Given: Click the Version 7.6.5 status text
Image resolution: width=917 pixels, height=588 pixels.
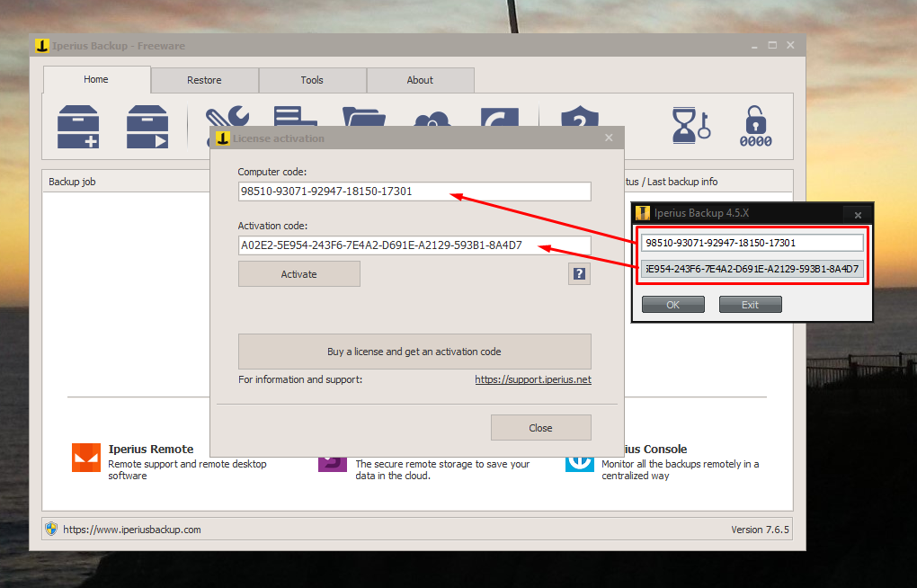Looking at the screenshot, I should pyautogui.click(x=760, y=530).
